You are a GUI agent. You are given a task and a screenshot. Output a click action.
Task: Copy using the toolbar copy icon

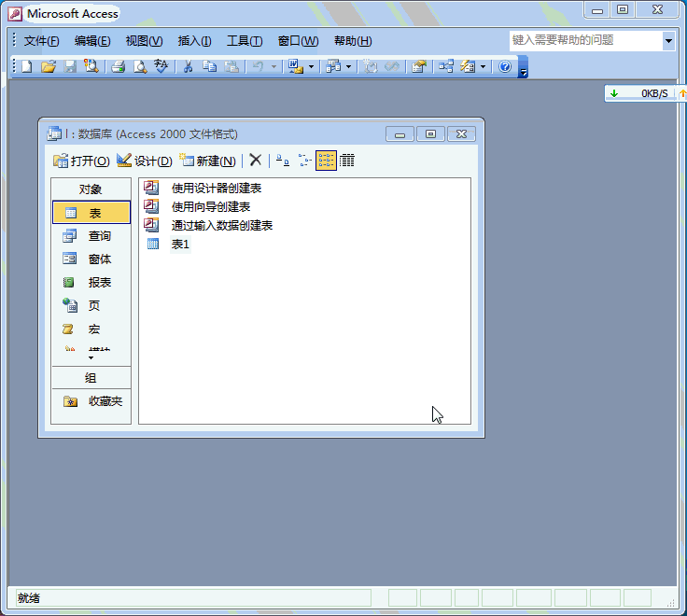point(209,66)
